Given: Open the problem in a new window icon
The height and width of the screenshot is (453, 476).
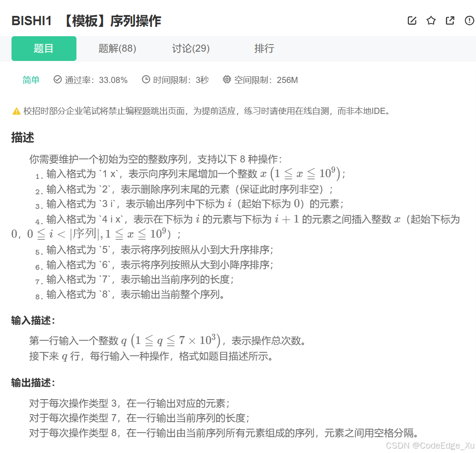Looking at the screenshot, I should (450, 20).
